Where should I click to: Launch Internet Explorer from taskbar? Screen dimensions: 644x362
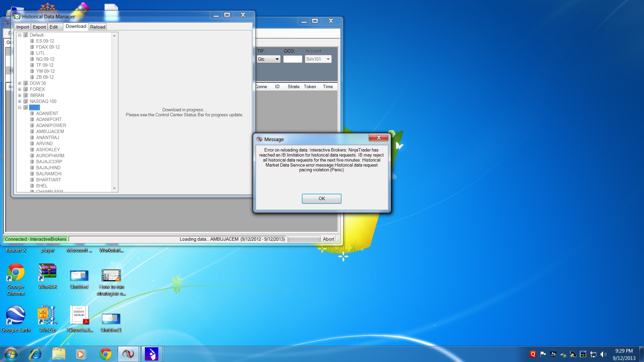[35, 354]
